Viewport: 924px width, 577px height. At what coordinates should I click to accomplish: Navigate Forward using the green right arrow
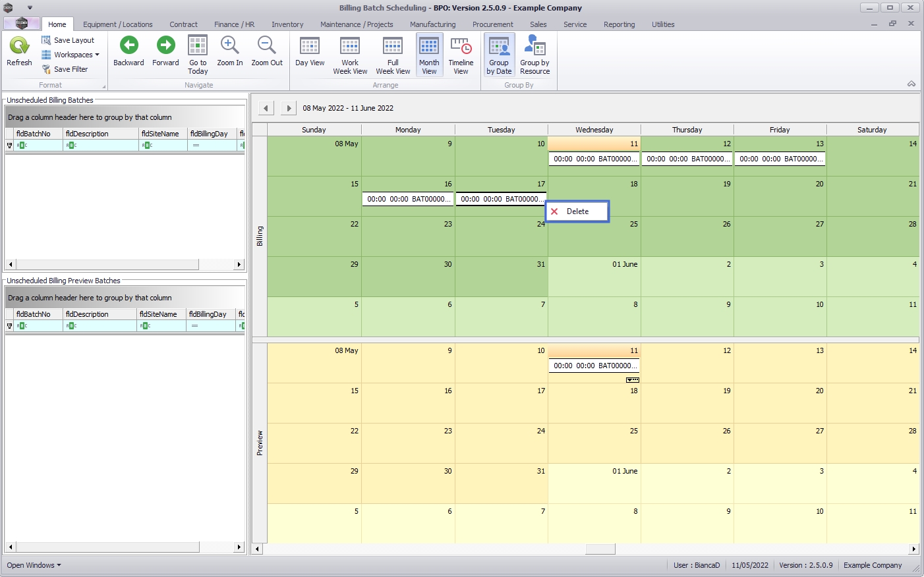click(165, 51)
